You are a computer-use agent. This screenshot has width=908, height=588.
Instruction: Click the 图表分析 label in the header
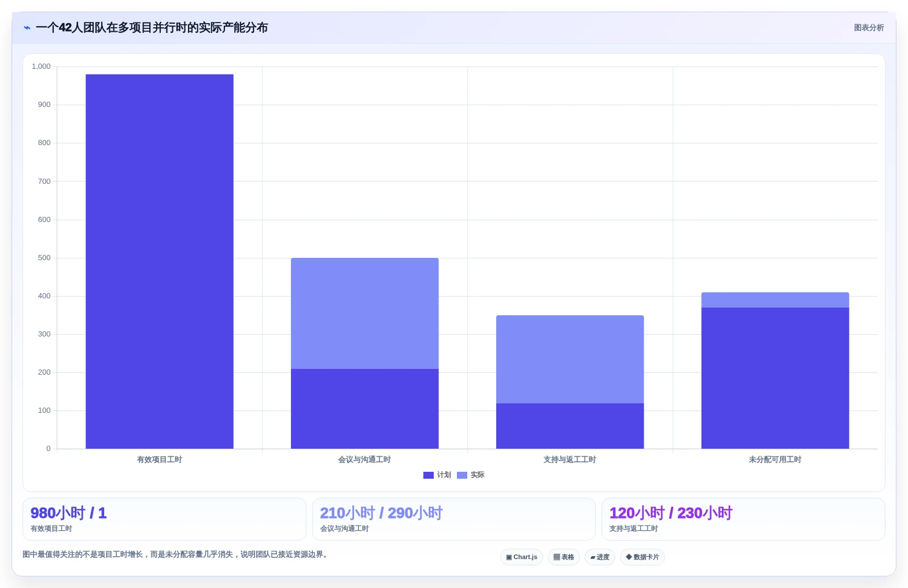point(869,28)
